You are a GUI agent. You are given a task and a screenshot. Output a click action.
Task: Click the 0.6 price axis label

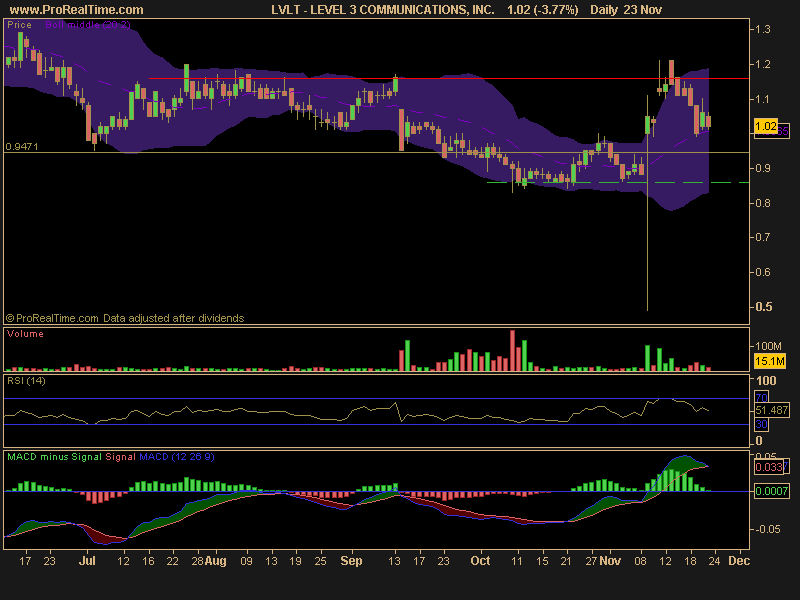click(763, 272)
